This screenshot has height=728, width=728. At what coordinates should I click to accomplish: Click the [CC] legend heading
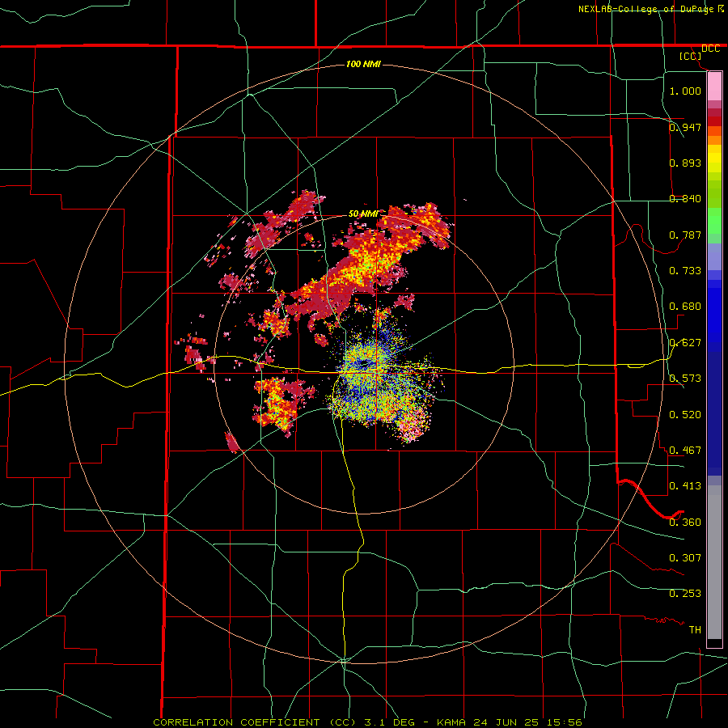coord(691,56)
